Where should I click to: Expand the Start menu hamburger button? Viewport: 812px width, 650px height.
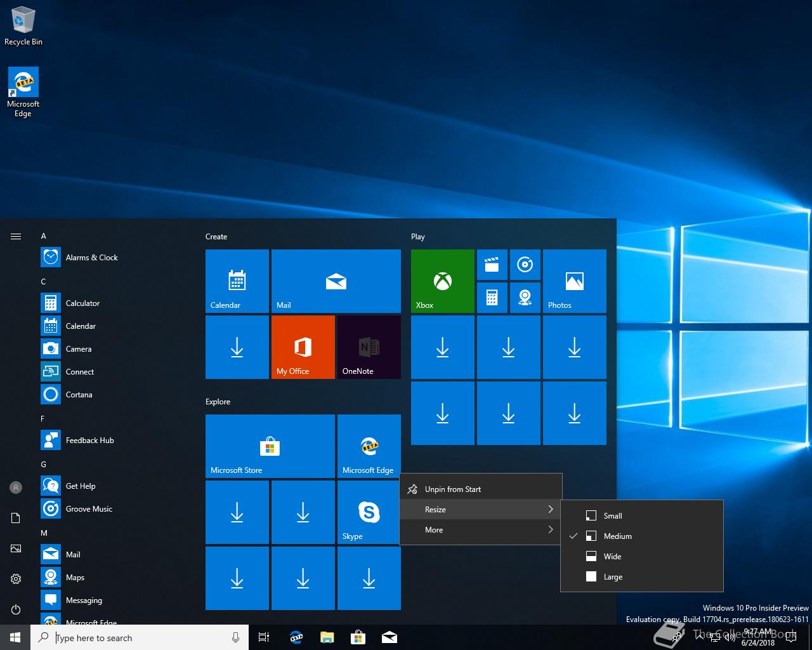(16, 236)
